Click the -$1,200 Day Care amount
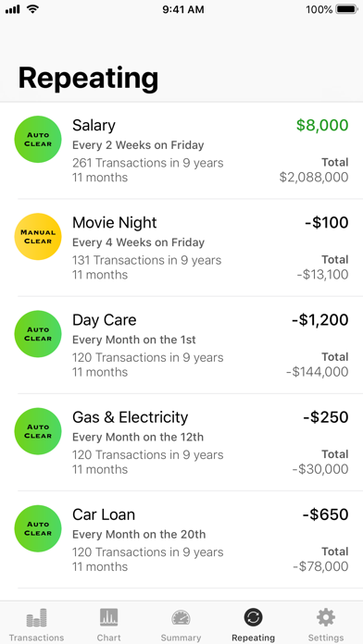Viewport: 363px width, 644px height. tap(319, 320)
